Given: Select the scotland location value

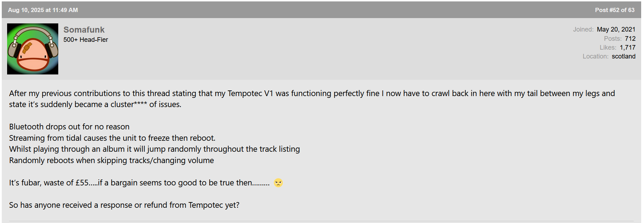Looking at the screenshot, I should click(623, 56).
